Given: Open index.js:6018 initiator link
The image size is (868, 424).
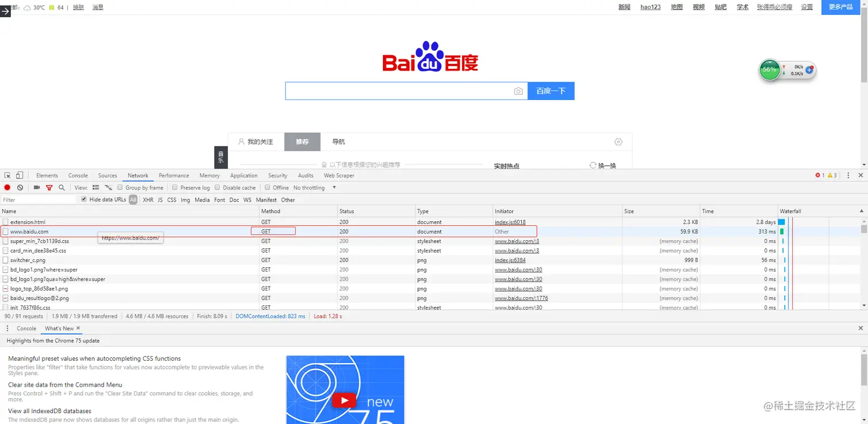Looking at the screenshot, I should 510,222.
